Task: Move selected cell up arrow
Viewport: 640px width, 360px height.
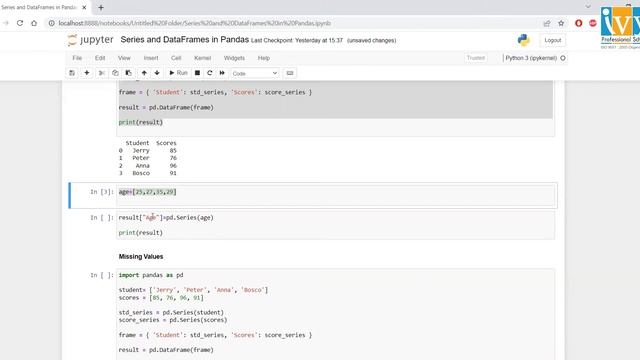Action: coord(144,73)
